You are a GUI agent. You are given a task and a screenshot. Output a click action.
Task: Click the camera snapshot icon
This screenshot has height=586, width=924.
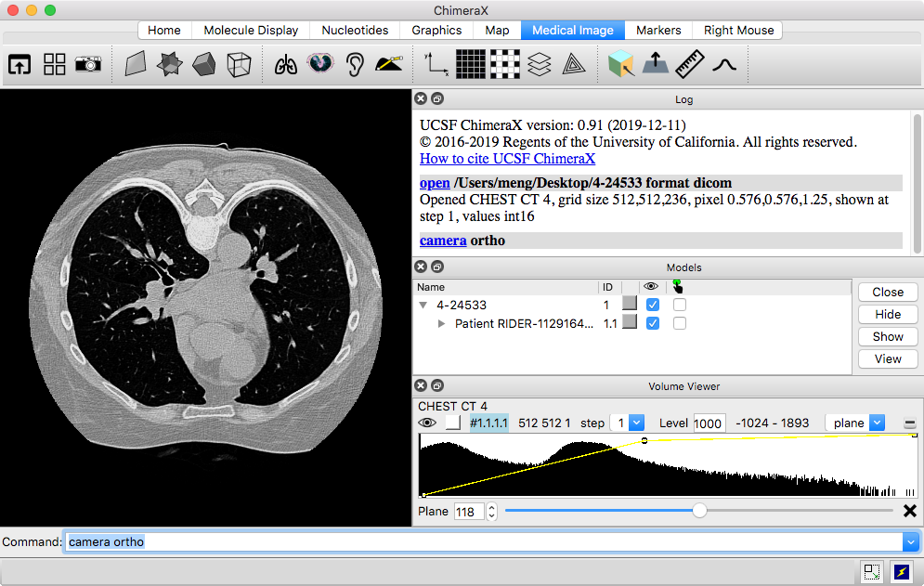pos(88,64)
